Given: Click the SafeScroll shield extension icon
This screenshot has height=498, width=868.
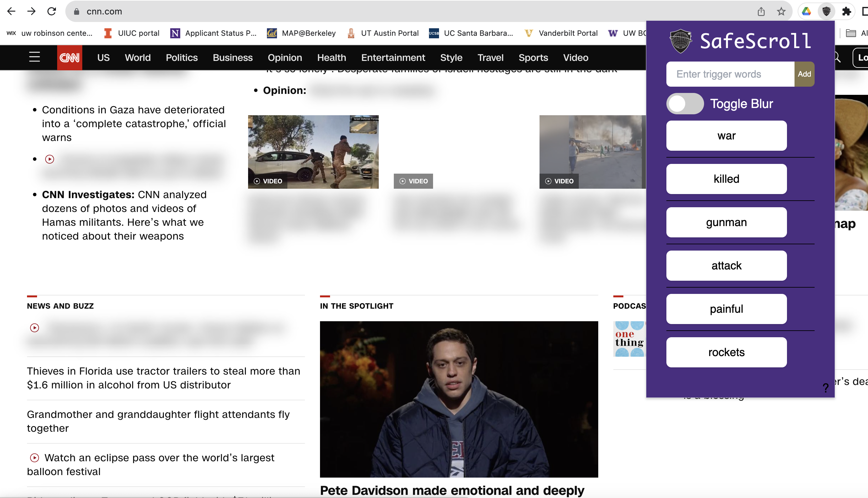Looking at the screenshot, I should click(x=826, y=11).
